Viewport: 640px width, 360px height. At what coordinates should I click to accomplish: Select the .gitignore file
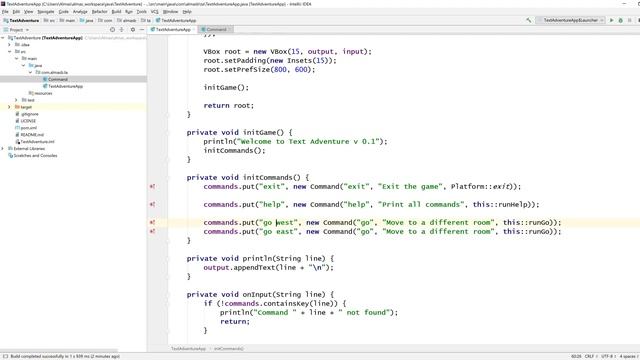pyautogui.click(x=29, y=114)
